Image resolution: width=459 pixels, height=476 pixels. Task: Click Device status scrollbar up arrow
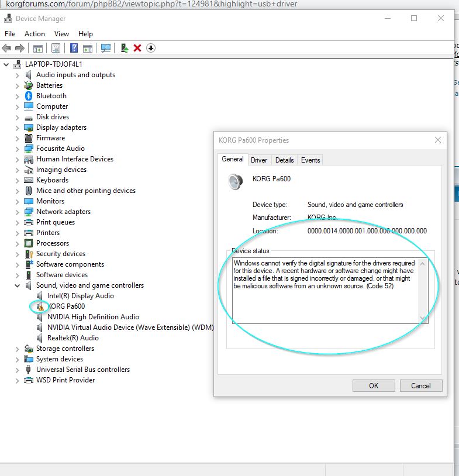tap(422, 264)
